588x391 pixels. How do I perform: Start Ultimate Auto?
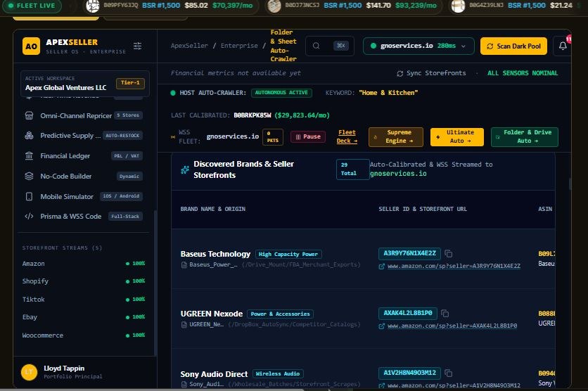pyautogui.click(x=456, y=136)
